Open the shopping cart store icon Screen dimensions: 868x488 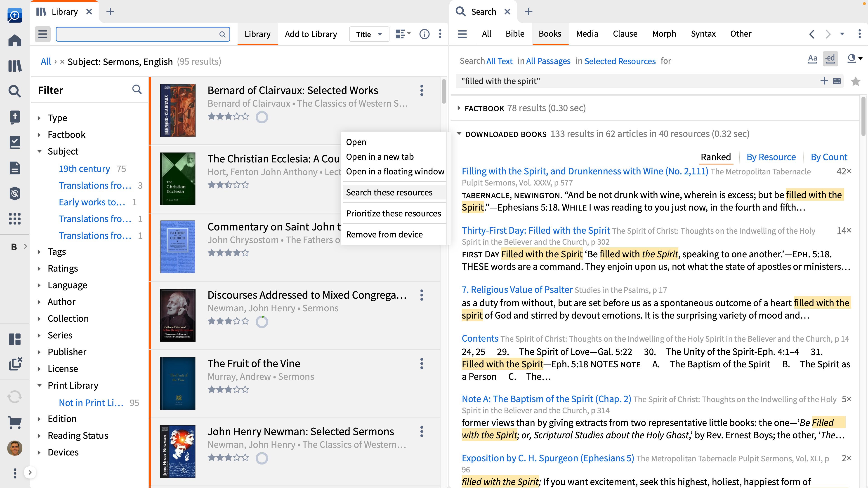(x=15, y=422)
